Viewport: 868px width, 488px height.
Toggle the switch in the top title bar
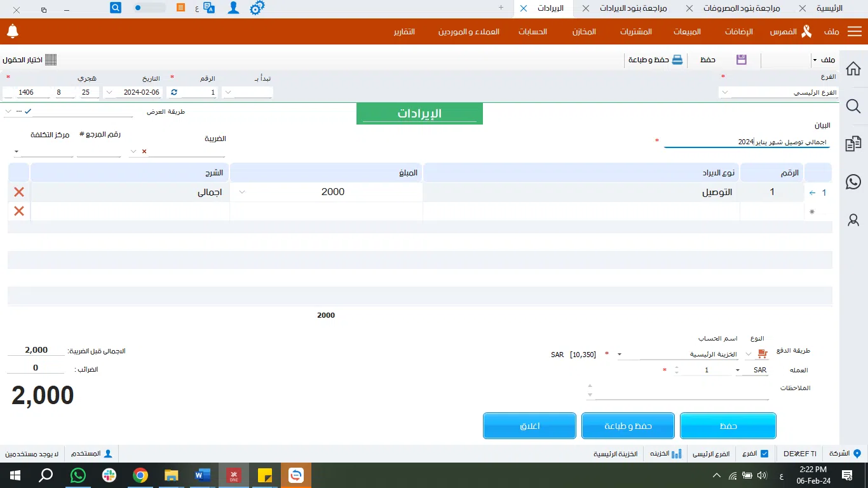149,8
